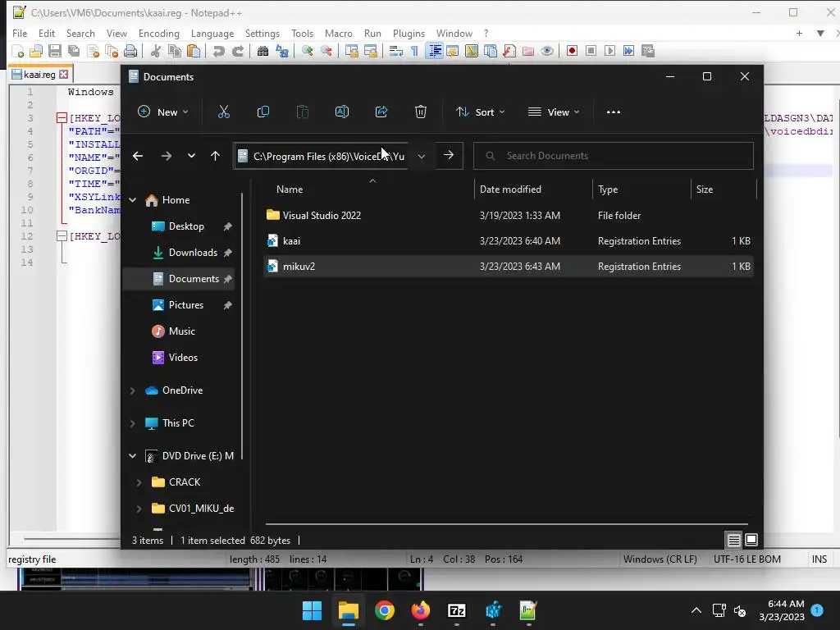Expand the This PC tree node
Image resolution: width=840 pixels, height=630 pixels.
pyautogui.click(x=132, y=423)
